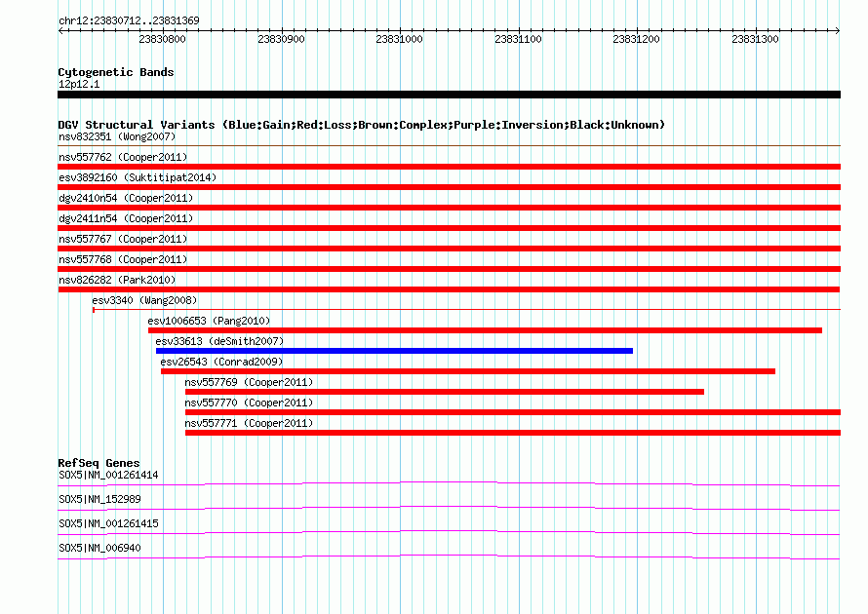Click the red bar for nsv557768

coord(449,269)
